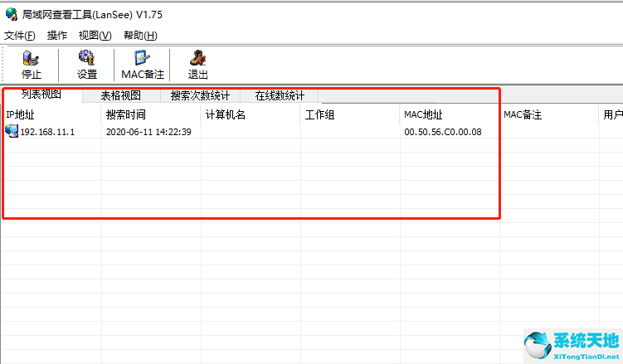Sort by the IP地址 column header

click(51, 114)
